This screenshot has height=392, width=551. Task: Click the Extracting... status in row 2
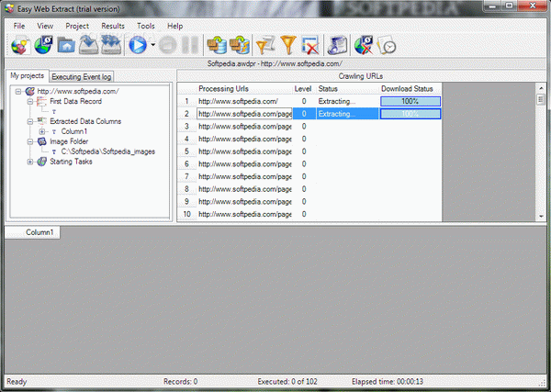coord(347,114)
